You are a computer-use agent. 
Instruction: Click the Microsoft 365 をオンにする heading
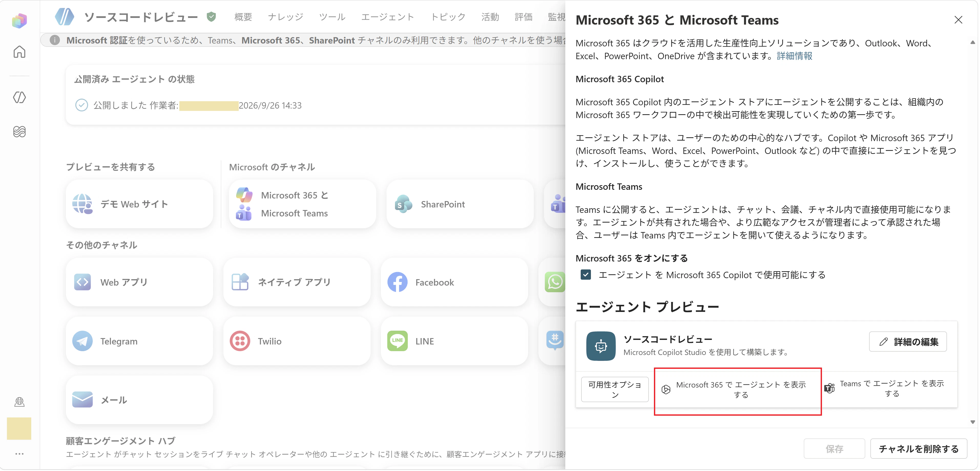point(632,258)
